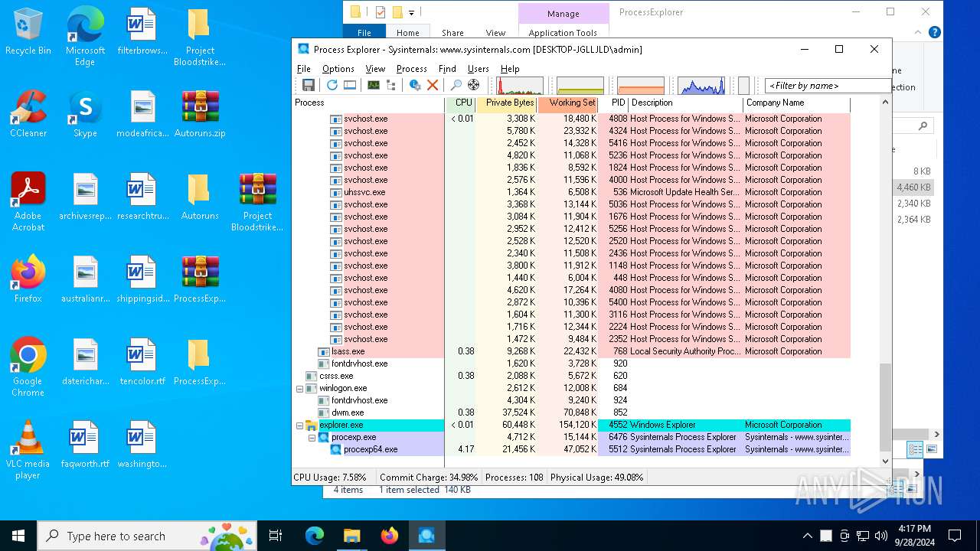Open the Windows Start button
980x551 pixels.
18,536
